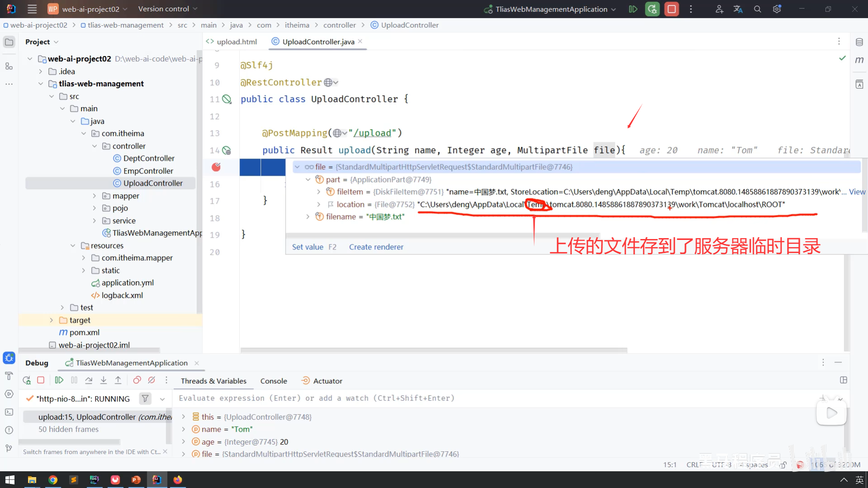Switch to the Console debug tab
The width and height of the screenshot is (868, 488).
point(274,381)
